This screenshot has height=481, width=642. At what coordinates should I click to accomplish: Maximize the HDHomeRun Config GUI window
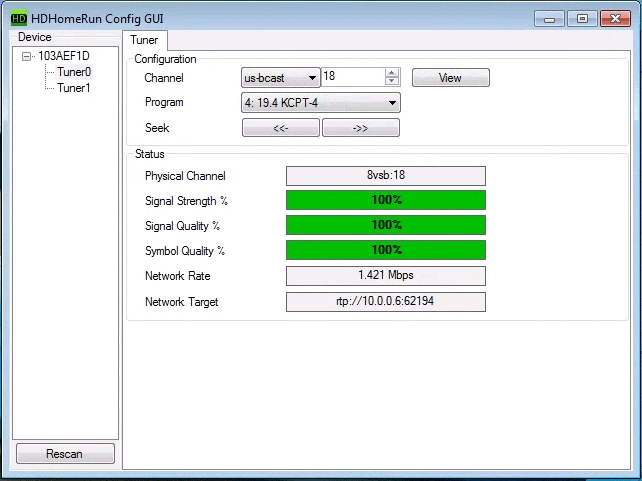pos(582,19)
